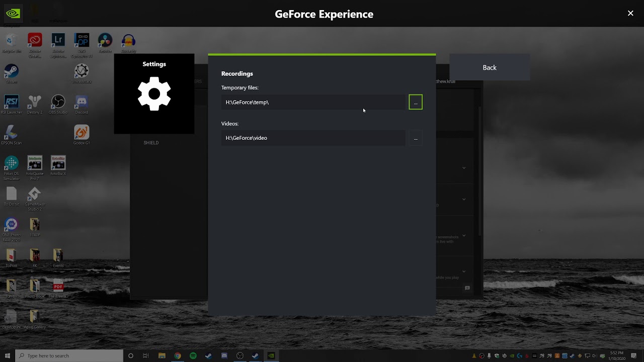Screen dimensions: 644x362
Task: Open the 1080P folder on desktop
Action: pyautogui.click(x=35, y=227)
